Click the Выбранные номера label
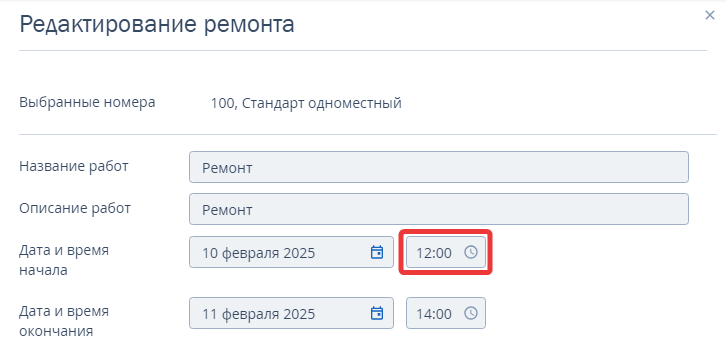 pyautogui.click(x=87, y=103)
